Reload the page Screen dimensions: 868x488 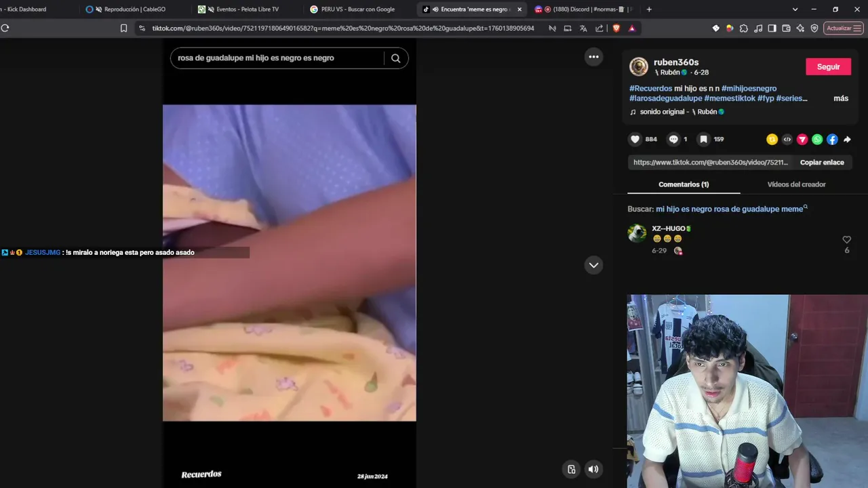pos(5,28)
